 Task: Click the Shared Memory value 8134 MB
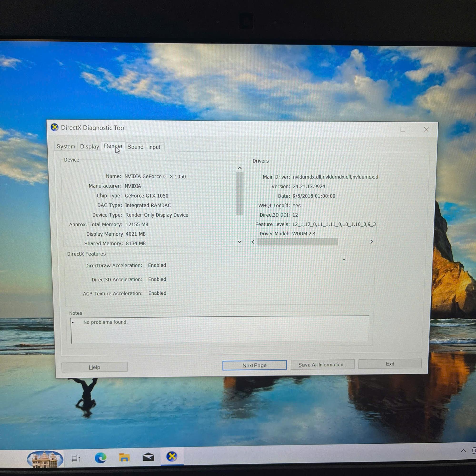point(136,243)
